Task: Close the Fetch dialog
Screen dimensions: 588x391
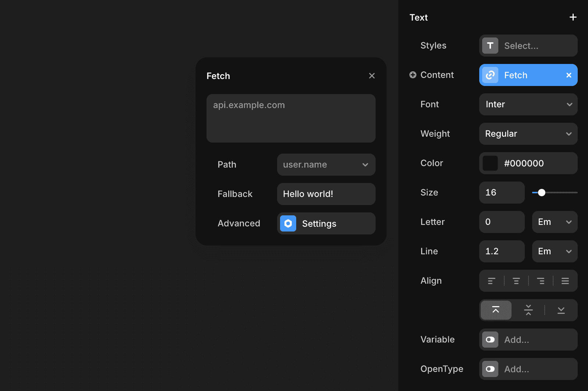Action: pos(372,76)
